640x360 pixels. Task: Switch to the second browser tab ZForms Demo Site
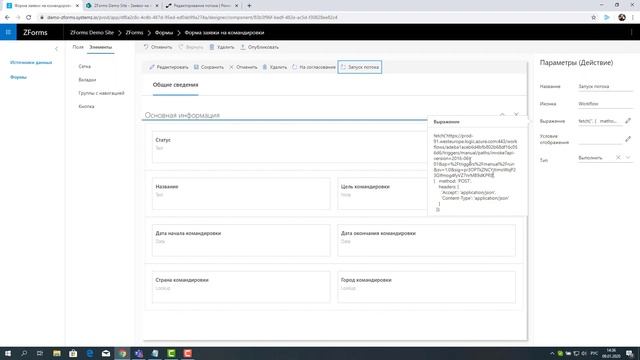(122, 6)
